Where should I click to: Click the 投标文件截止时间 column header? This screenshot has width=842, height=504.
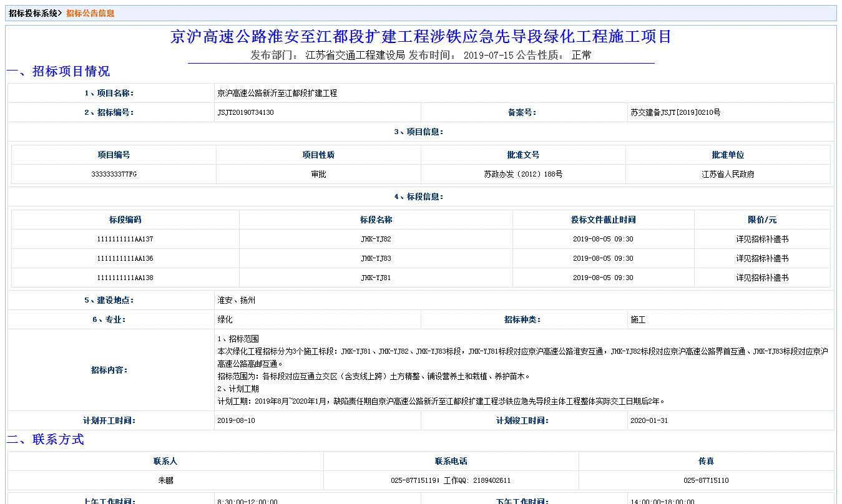click(x=603, y=220)
